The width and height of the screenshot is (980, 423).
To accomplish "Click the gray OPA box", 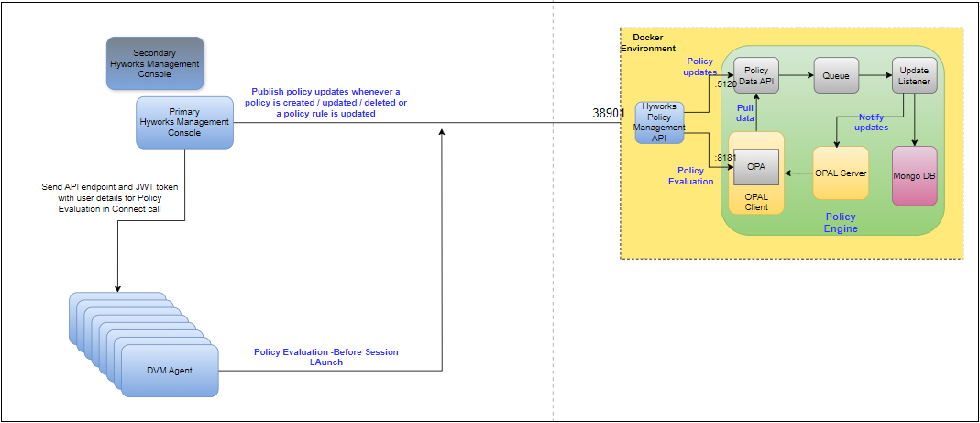I will (x=755, y=167).
